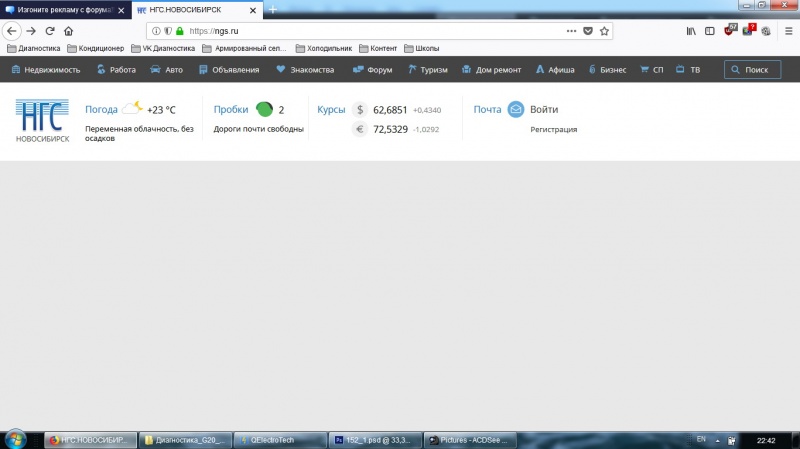
Task: Open the Firefox hamburger menu
Action: (x=788, y=31)
